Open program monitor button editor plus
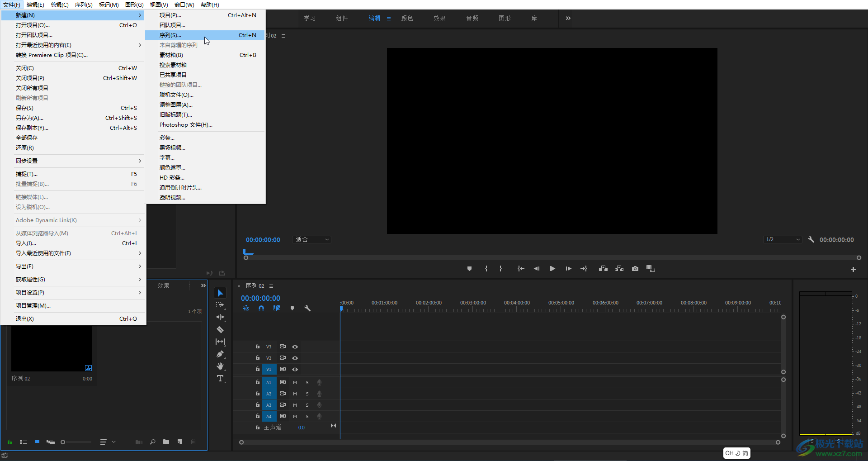Screen dimensions: 868x461 coord(853,269)
